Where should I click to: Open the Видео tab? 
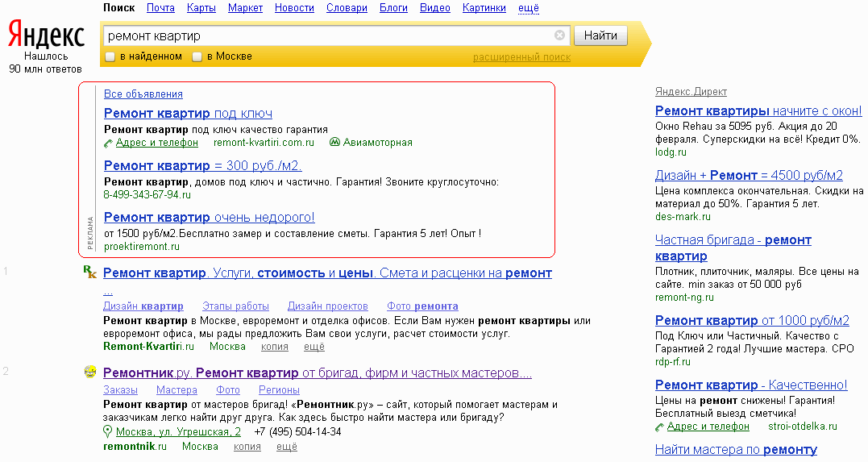[435, 8]
